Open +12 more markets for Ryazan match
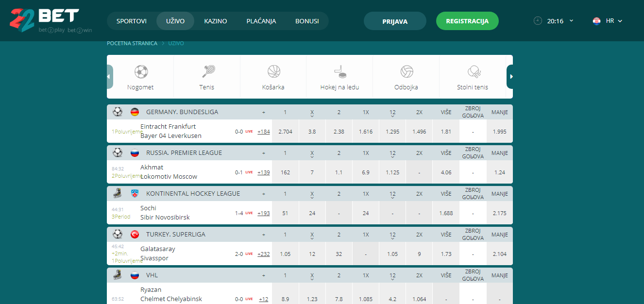This screenshot has height=304, width=644. 264,299
